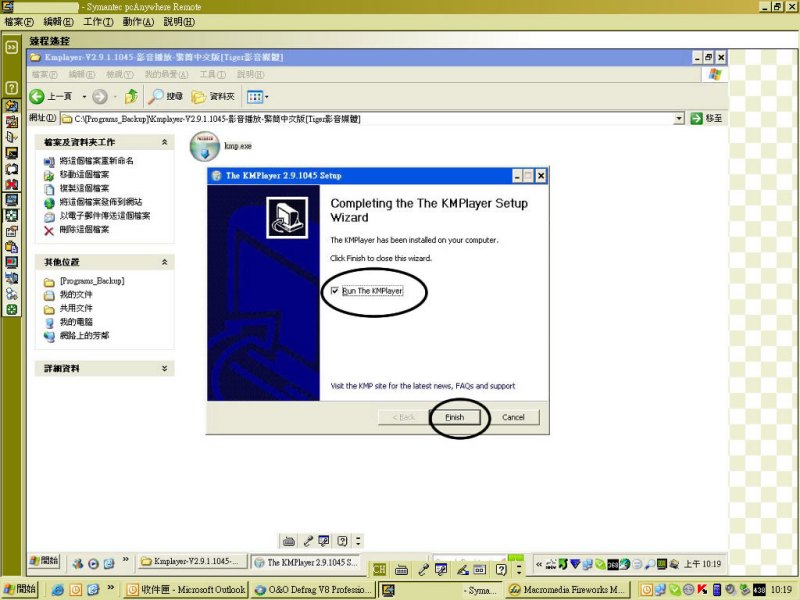This screenshot has height=600, width=800.
Task: Expand the 詳細資料 panel
Action: tap(164, 368)
